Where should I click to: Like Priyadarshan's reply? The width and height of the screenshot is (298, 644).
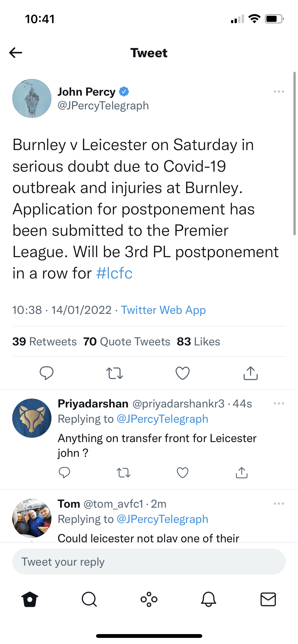183,473
